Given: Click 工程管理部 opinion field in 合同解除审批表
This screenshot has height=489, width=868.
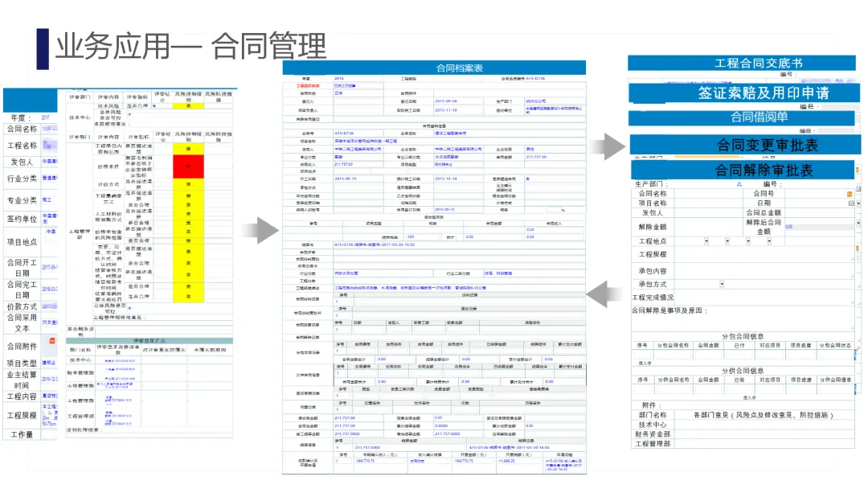Looking at the screenshot, I should point(764,444).
